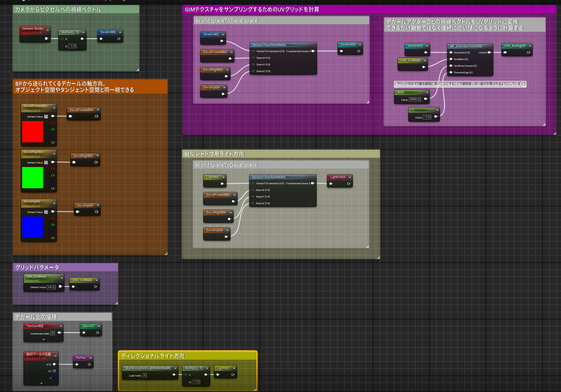Screen dimensions: 561x392
Task: Click the 4096.0 Value input field
Action: pos(415,99)
